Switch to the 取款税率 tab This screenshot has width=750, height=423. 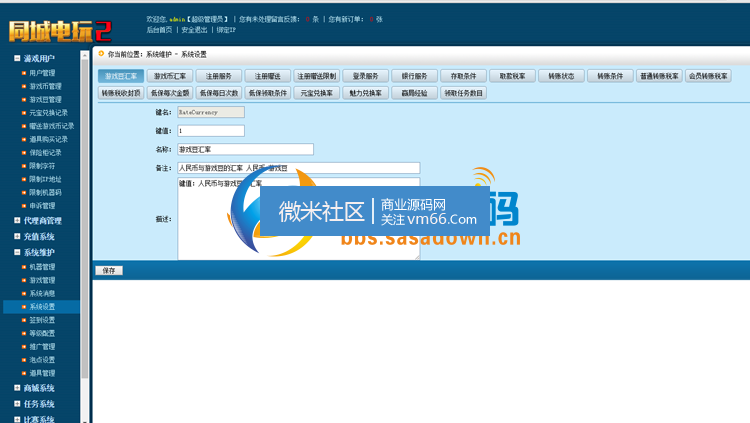(512, 76)
